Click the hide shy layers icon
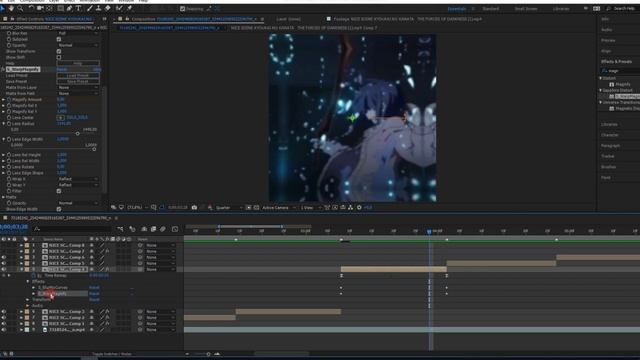 point(144,229)
